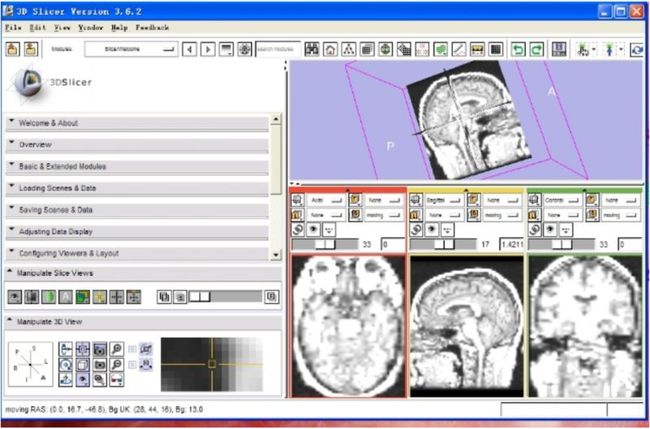Toggle the eye visibility icon in Manipulate 3D View
This screenshot has height=429, width=650.
click(82, 380)
